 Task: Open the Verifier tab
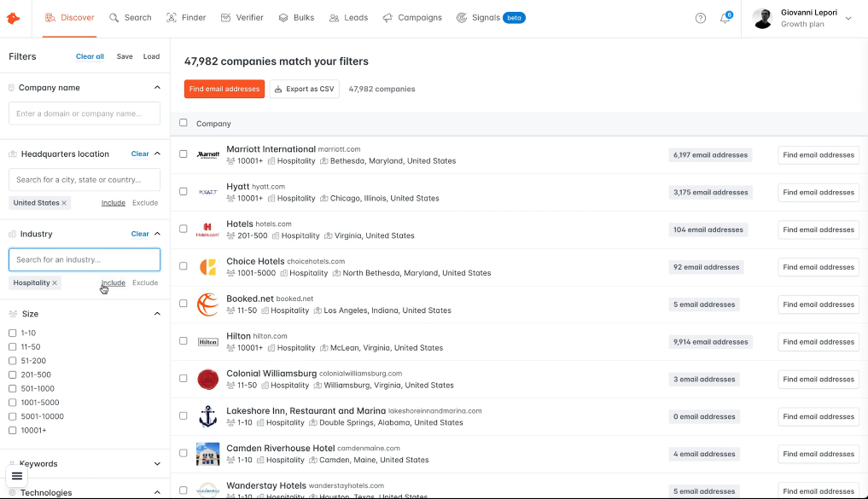(242, 18)
